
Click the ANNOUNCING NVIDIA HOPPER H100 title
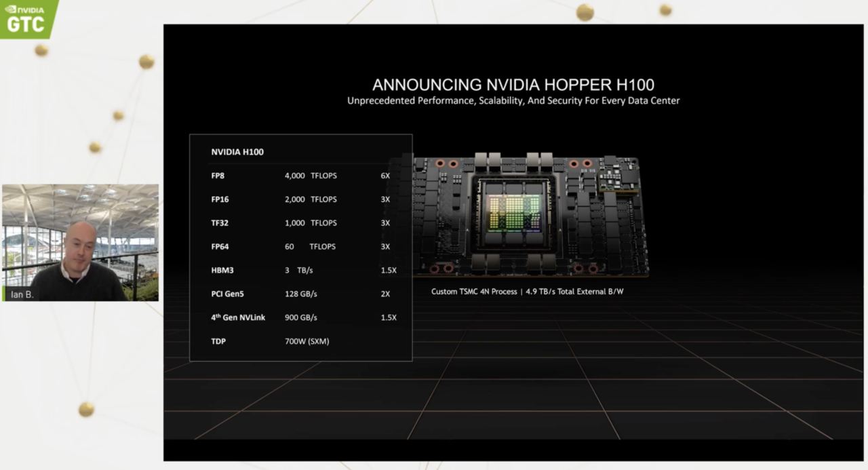click(x=513, y=85)
